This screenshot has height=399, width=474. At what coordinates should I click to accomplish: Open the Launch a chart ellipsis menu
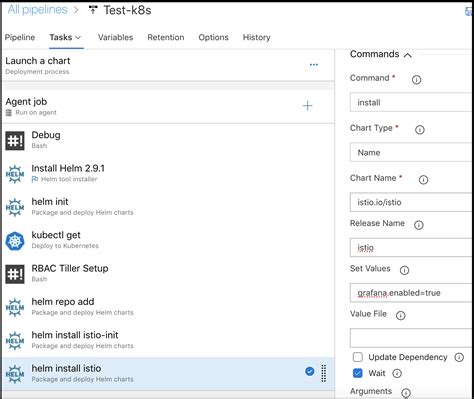pos(314,65)
